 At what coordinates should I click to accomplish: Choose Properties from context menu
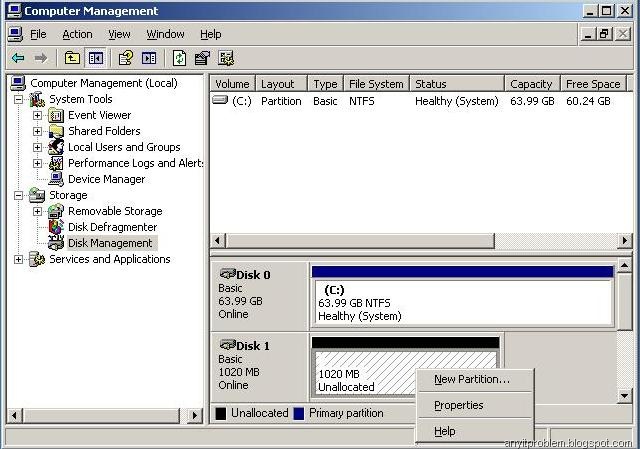(475, 405)
